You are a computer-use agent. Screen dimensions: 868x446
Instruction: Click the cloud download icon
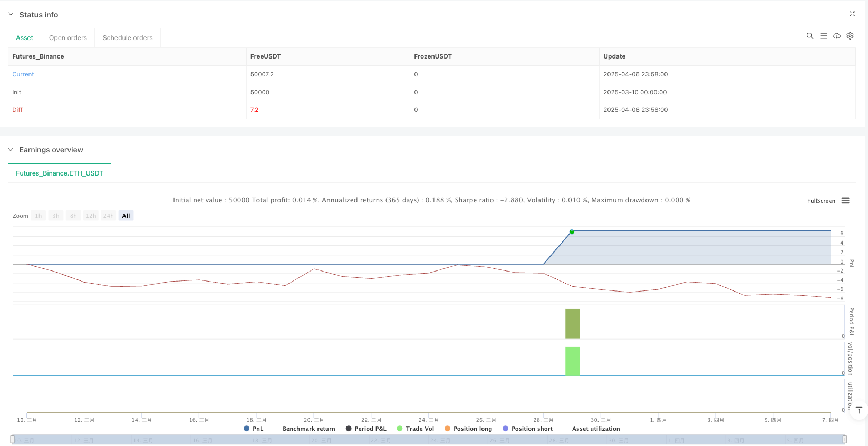click(x=836, y=36)
